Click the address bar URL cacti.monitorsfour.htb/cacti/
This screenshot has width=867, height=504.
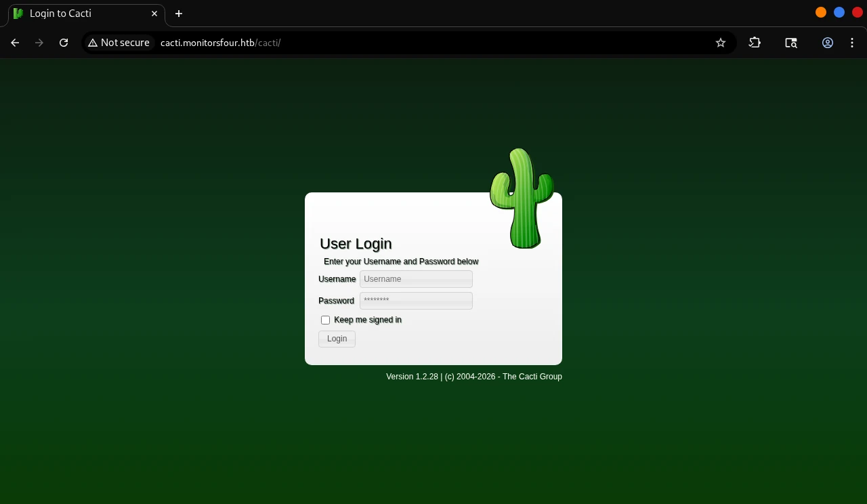pyautogui.click(x=221, y=43)
